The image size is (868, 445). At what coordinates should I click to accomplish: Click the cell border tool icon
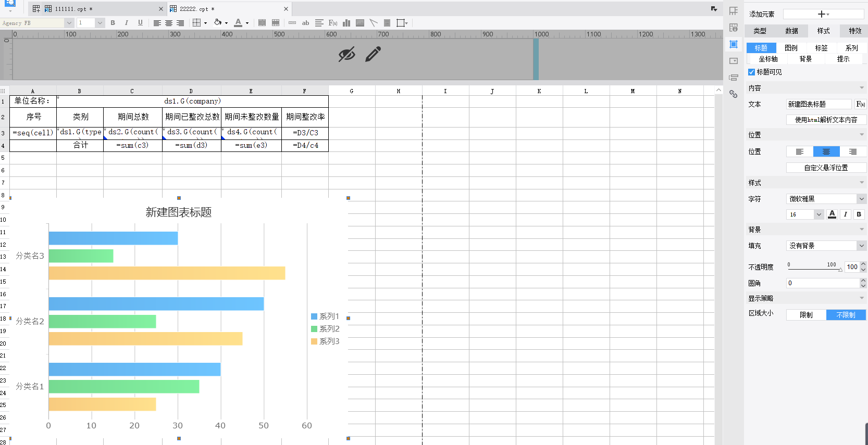[196, 23]
